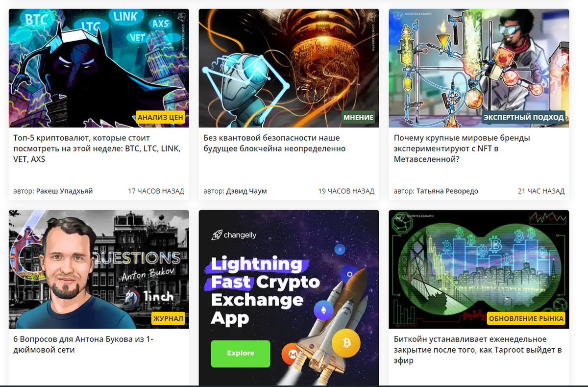Image resolution: width=588 pixels, height=387 pixels.
Task: Open the Биткойн Taproot article headline
Action: 477,350
